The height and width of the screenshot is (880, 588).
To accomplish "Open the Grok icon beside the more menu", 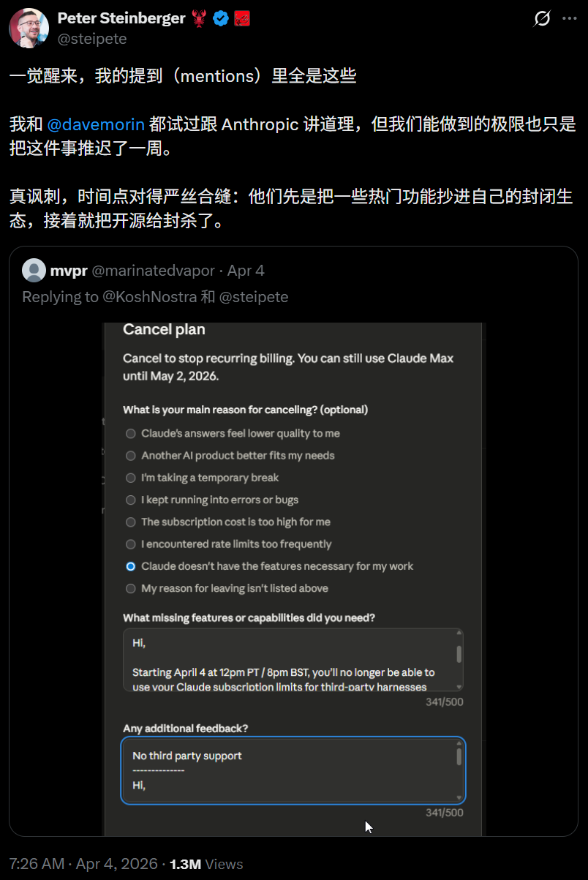I will pyautogui.click(x=542, y=18).
